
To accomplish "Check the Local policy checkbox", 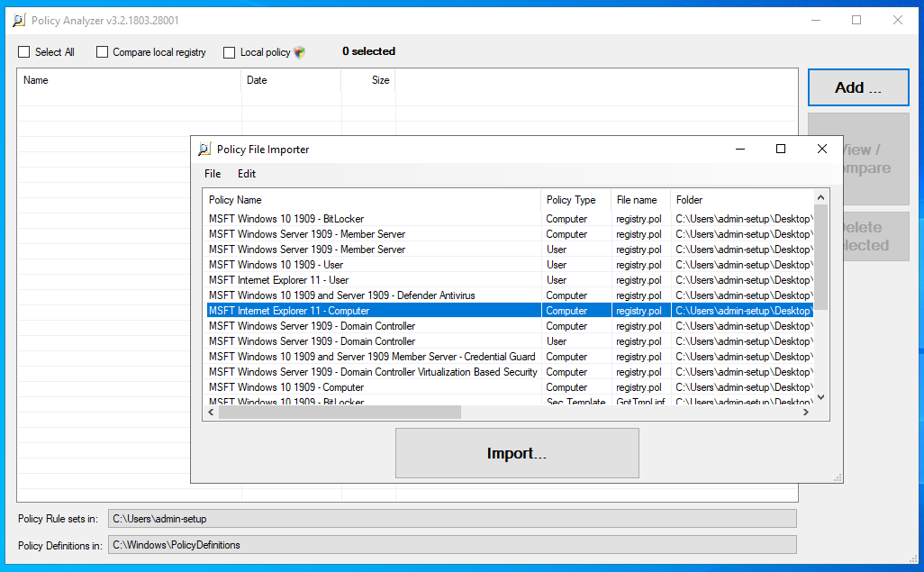I will [230, 52].
